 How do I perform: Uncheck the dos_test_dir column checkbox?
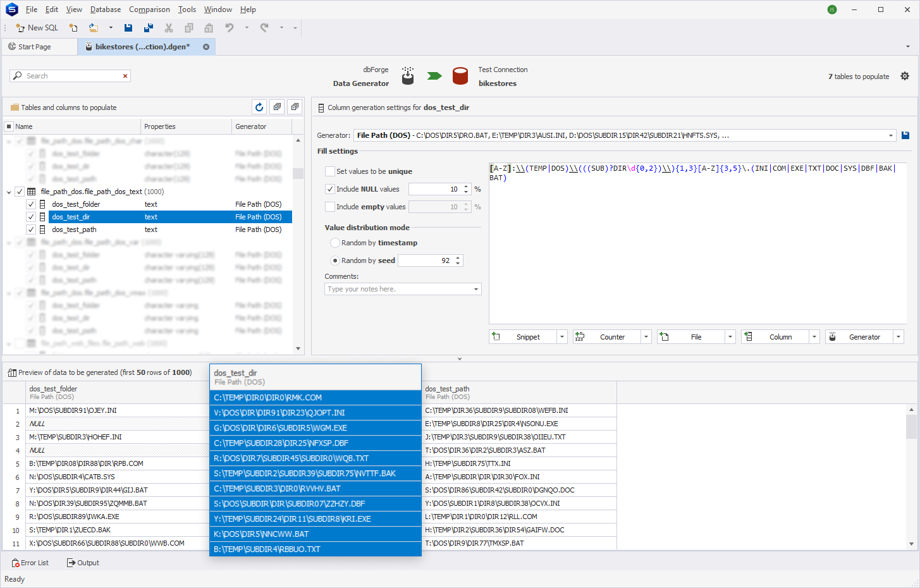pos(31,217)
